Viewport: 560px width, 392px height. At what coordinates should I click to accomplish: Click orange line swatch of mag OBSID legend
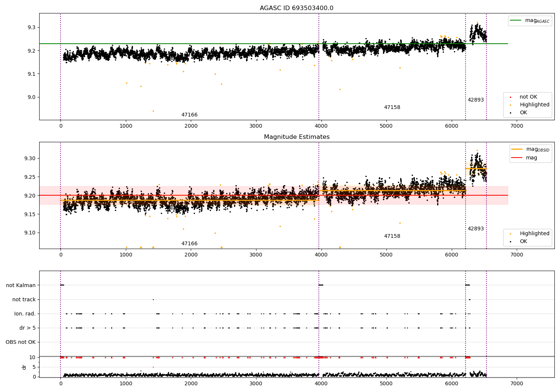pyautogui.click(x=517, y=149)
